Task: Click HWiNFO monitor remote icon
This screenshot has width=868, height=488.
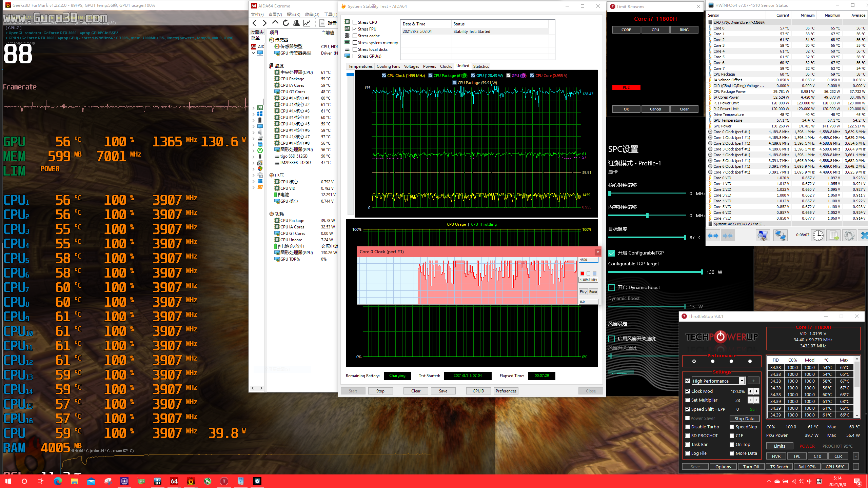Action: click(x=763, y=236)
